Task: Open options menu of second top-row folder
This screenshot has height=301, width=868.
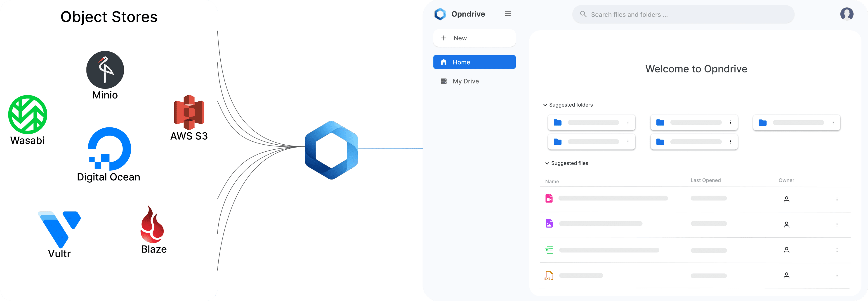Action: point(731,122)
